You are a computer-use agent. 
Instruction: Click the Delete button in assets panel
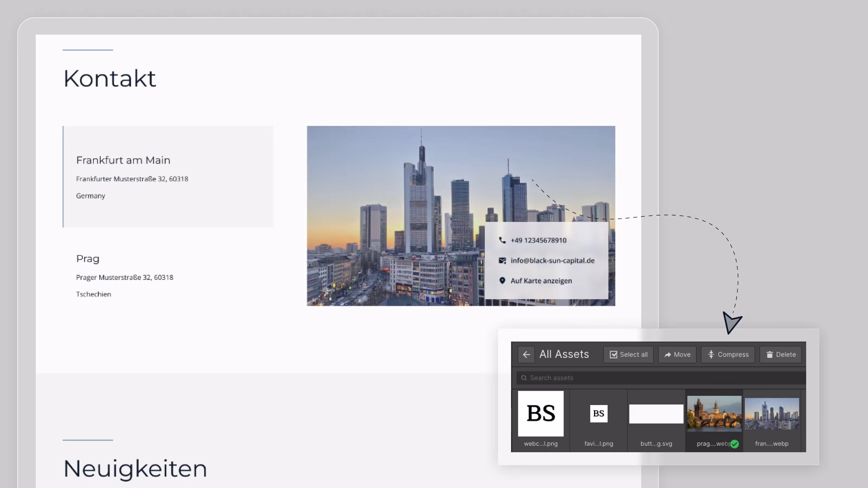(x=781, y=355)
